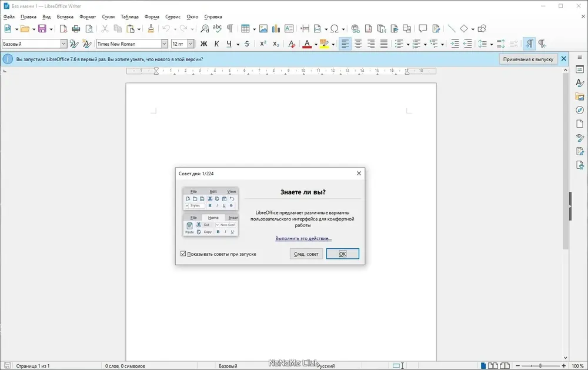Enable center alignment
Screen dimensions: 588x370
pyautogui.click(x=358, y=44)
